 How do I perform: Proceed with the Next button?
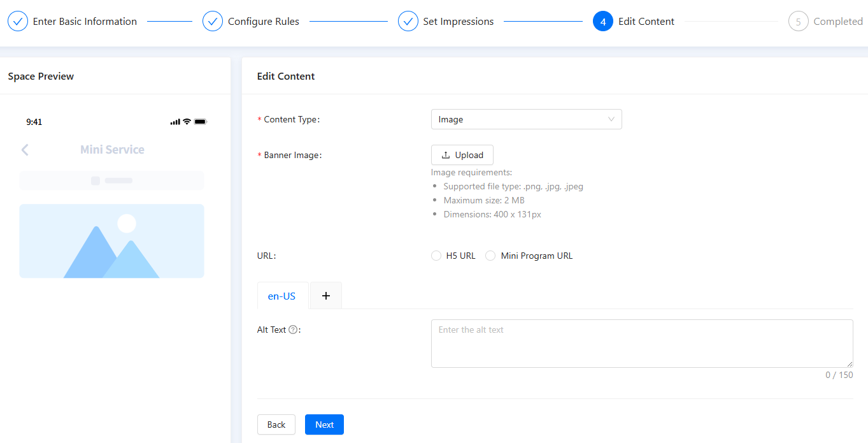[324, 425]
